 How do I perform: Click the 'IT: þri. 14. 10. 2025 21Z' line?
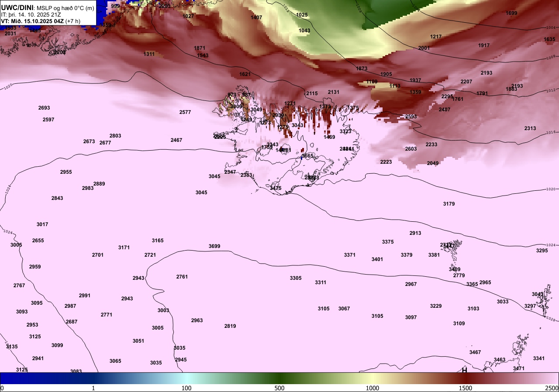pyautogui.click(x=31, y=14)
